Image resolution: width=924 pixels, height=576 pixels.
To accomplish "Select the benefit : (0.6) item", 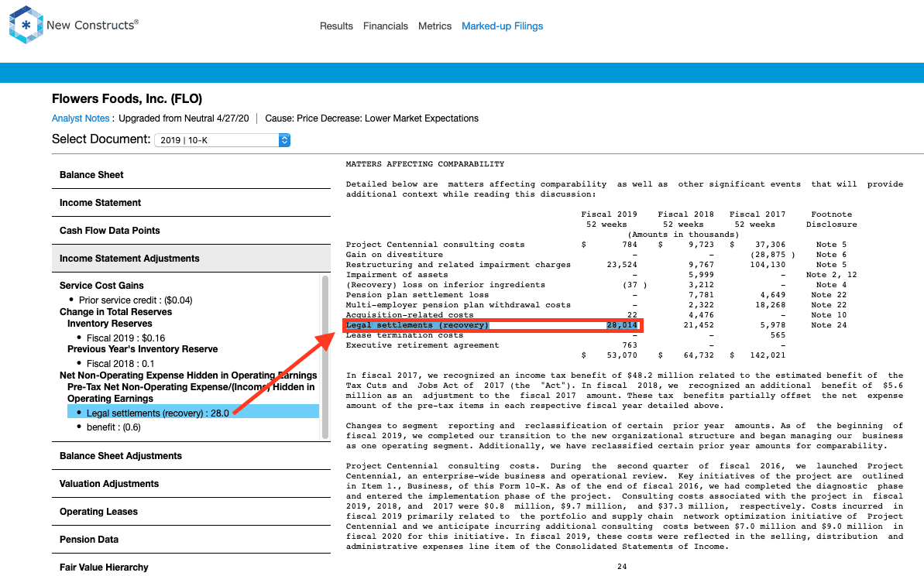I will coord(114,427).
